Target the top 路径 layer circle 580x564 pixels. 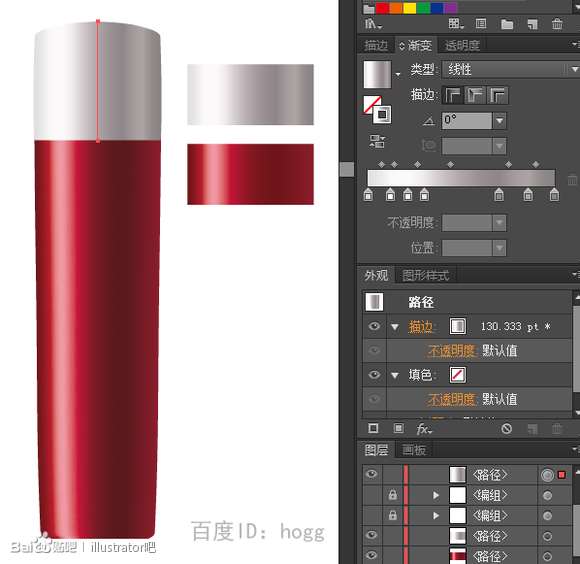pos(547,475)
